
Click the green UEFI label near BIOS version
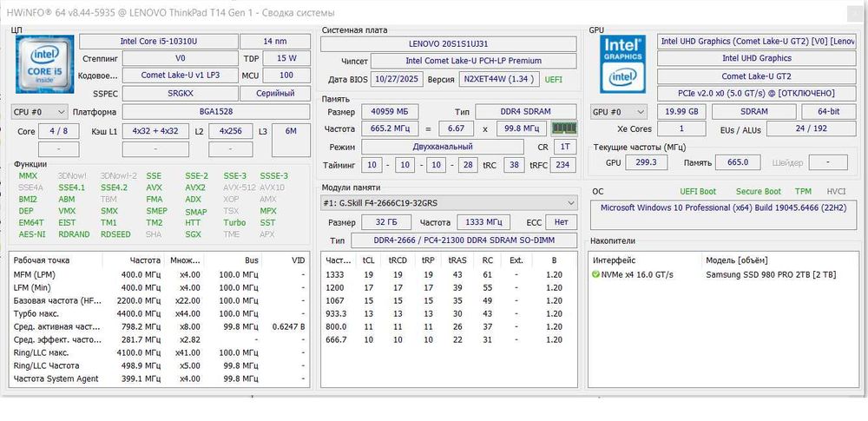click(x=554, y=79)
